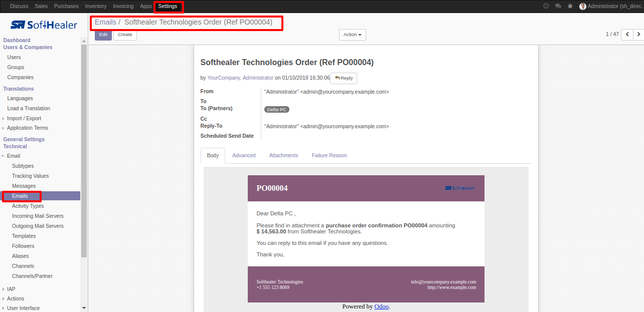
Task: Click the SoftHealer sidebar logo
Action: pyautogui.click(x=44, y=25)
